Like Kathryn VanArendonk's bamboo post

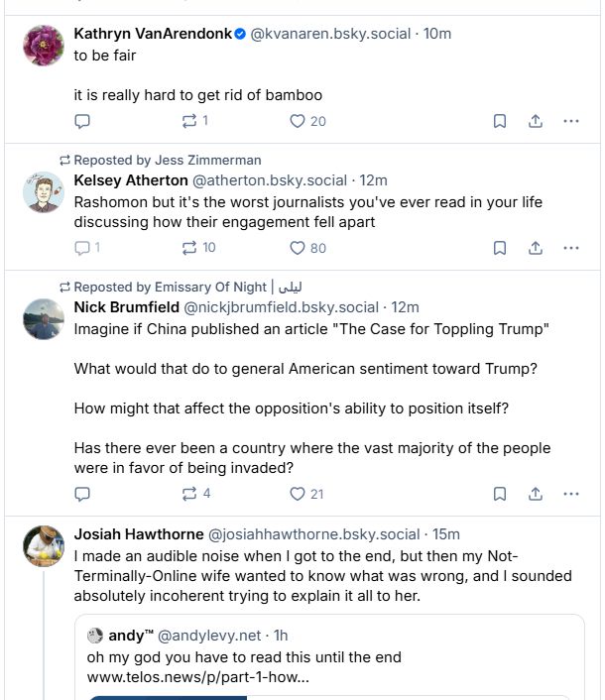coord(297,121)
